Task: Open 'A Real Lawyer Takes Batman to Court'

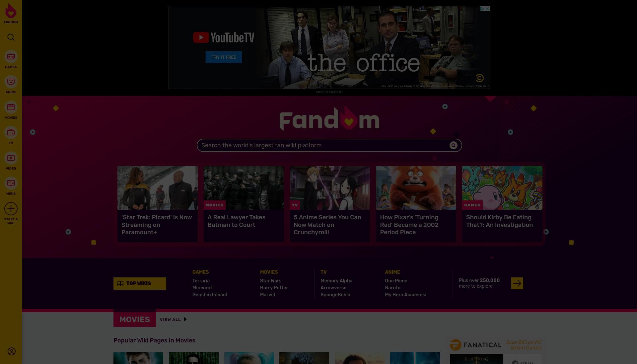Action: point(237,221)
